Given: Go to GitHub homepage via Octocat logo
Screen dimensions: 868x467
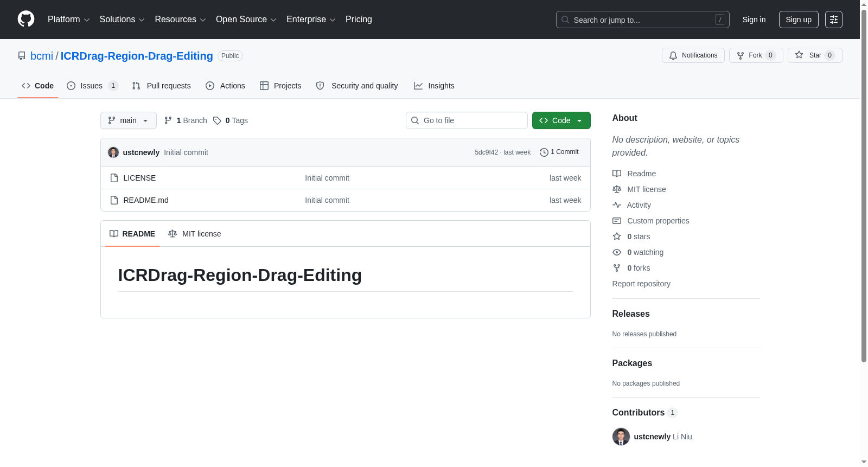Looking at the screenshot, I should 26,19.
